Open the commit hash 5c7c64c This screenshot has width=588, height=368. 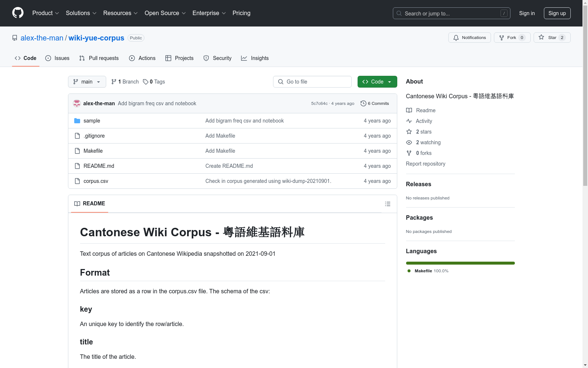pyautogui.click(x=319, y=103)
